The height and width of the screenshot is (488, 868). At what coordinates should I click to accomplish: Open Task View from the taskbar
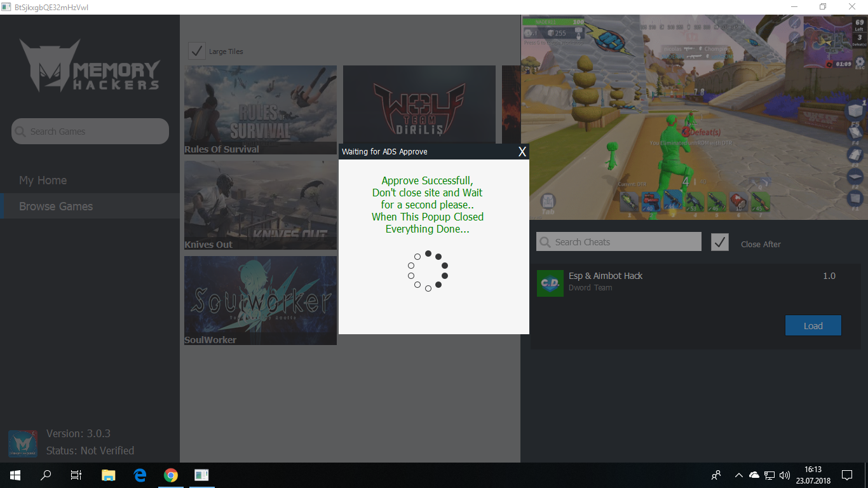coord(76,475)
